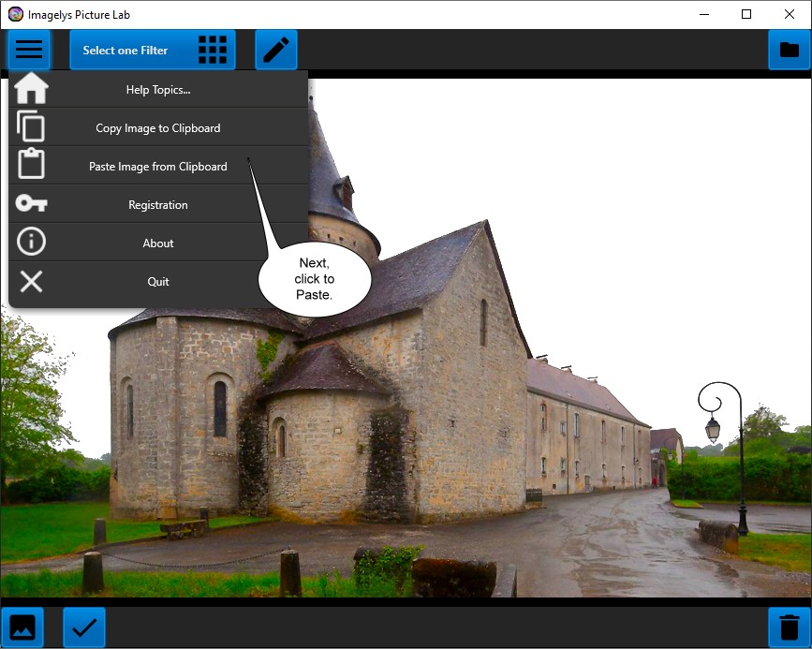812x649 pixels.
Task: Open the Select one Filter dropdown
Action: 153,50
